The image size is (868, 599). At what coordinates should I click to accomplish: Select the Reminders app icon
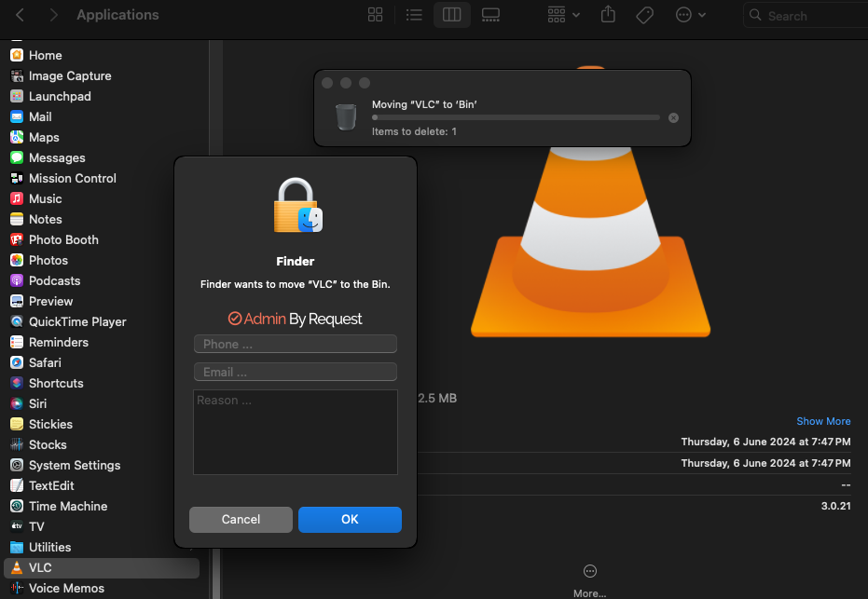point(17,342)
